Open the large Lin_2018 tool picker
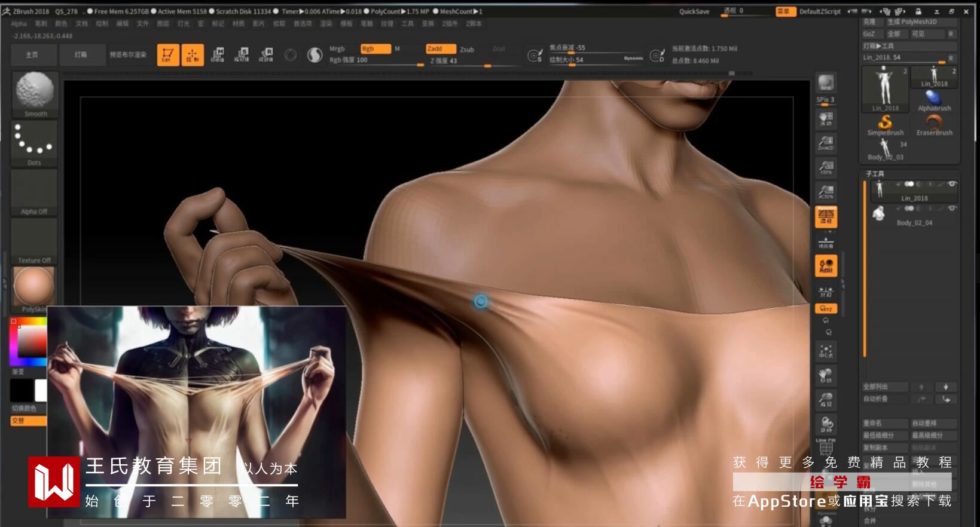Viewport: 980px width, 527px height. 885,89
